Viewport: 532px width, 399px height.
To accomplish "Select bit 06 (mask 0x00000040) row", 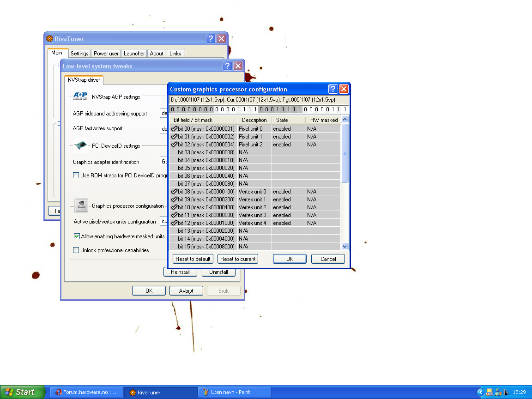I will pos(255,176).
